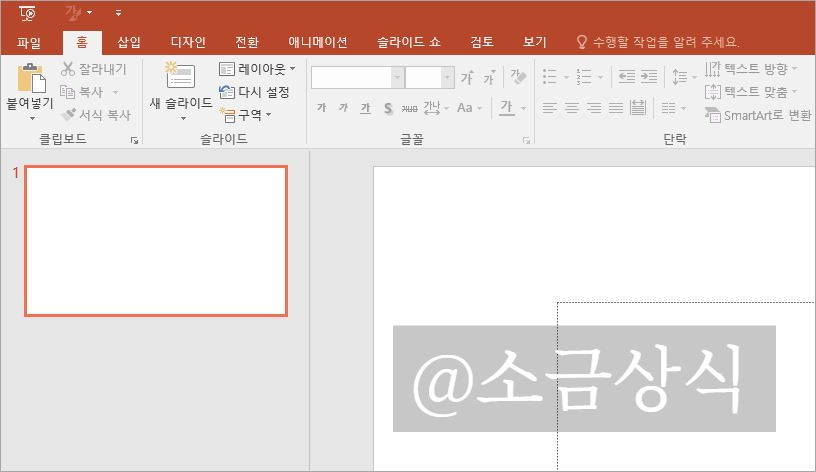
Task: Apply bullet list
Action: click(x=550, y=76)
